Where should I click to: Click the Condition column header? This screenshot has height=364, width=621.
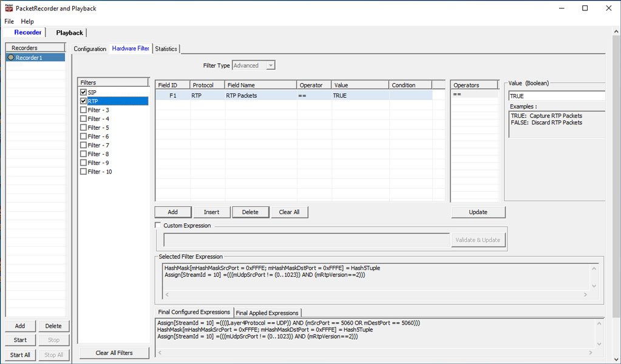(410, 85)
